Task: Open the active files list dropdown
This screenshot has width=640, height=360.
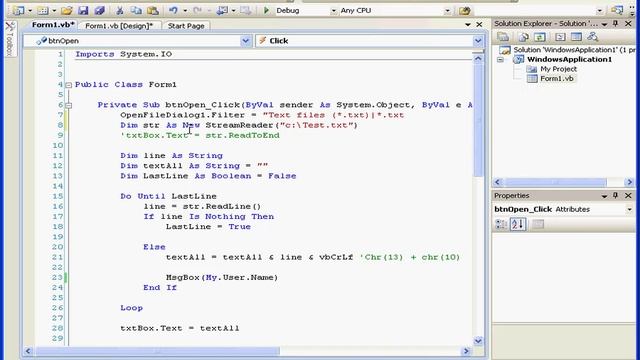Action: point(468,25)
